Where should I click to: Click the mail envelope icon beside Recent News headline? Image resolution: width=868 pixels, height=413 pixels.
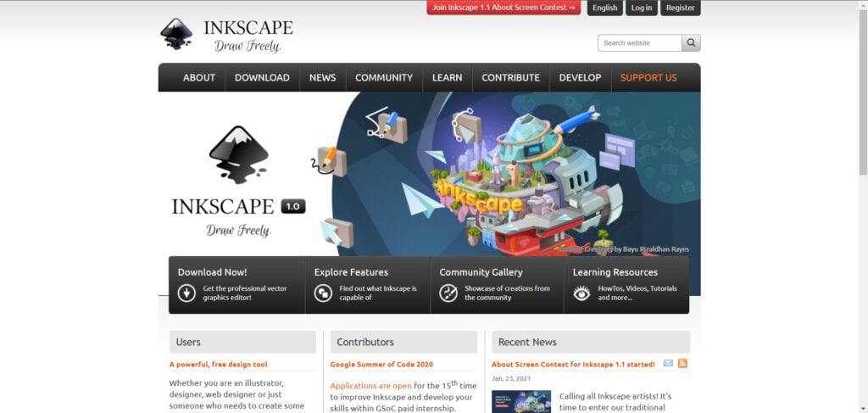click(x=668, y=363)
